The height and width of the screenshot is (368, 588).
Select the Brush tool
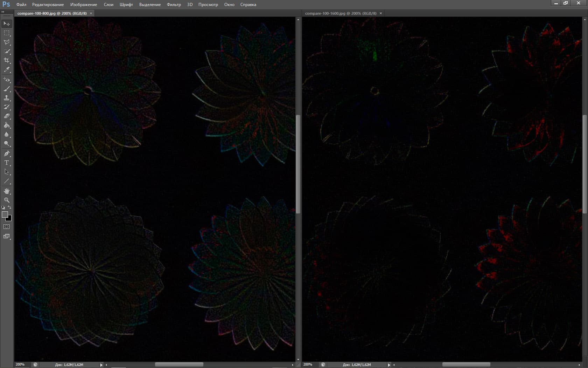click(x=7, y=89)
